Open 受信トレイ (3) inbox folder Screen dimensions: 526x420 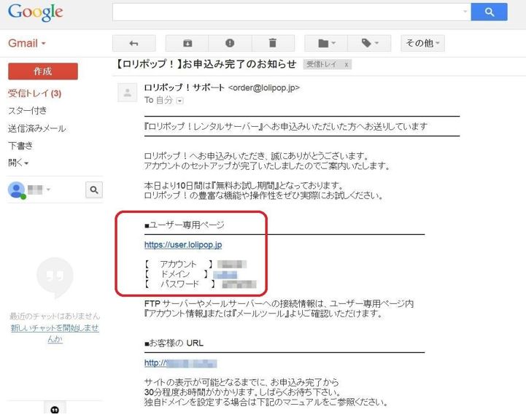(x=34, y=93)
